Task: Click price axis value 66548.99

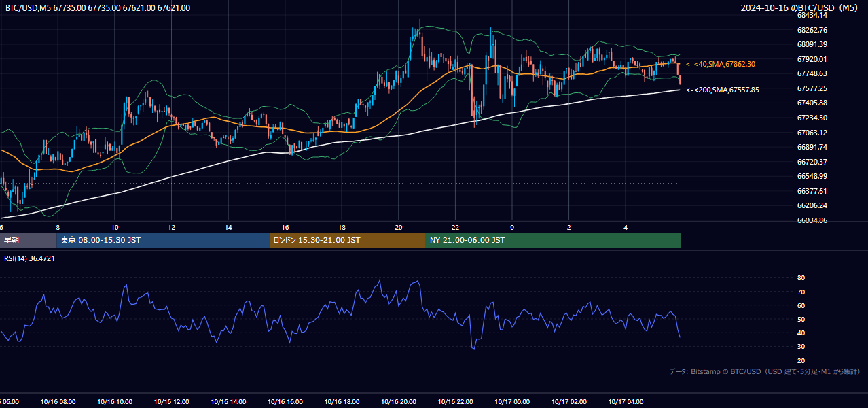Action: click(x=812, y=176)
